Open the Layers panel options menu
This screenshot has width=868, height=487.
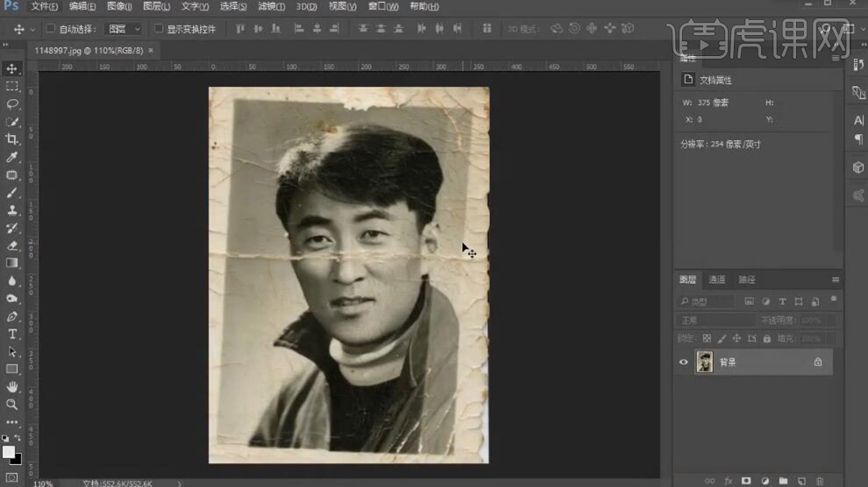(836, 279)
